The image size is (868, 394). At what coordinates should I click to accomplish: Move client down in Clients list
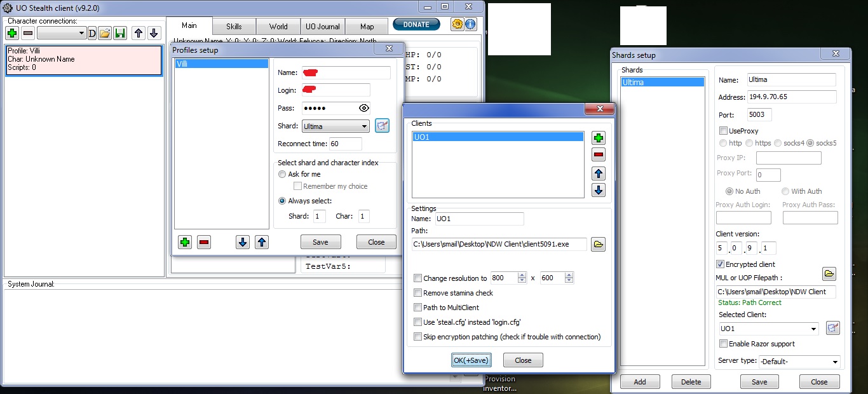pos(598,190)
